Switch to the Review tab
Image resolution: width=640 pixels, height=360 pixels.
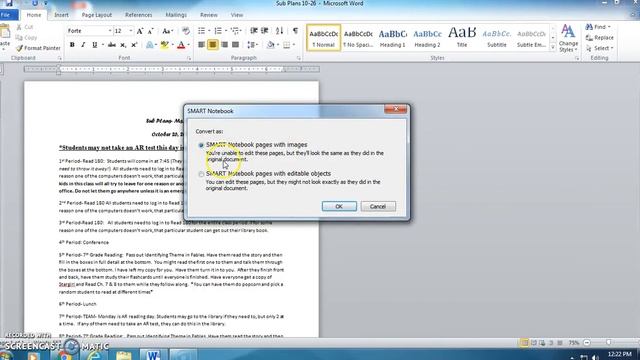(209, 15)
